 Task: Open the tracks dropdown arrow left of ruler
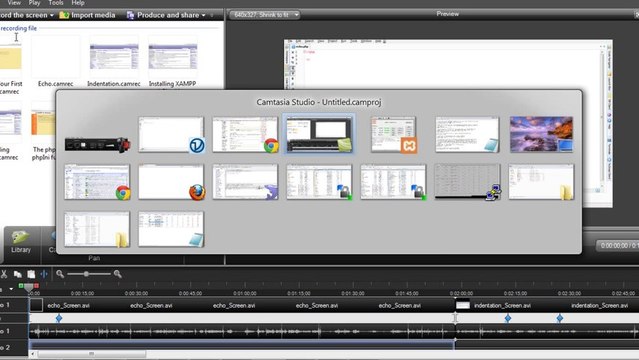tap(11, 289)
